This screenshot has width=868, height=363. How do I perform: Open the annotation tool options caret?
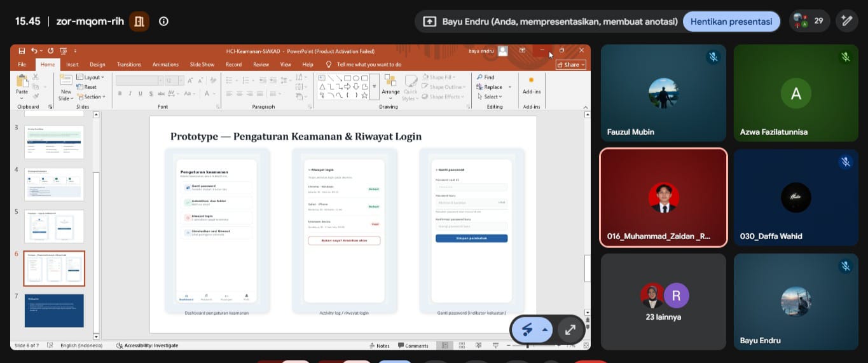pyautogui.click(x=545, y=329)
